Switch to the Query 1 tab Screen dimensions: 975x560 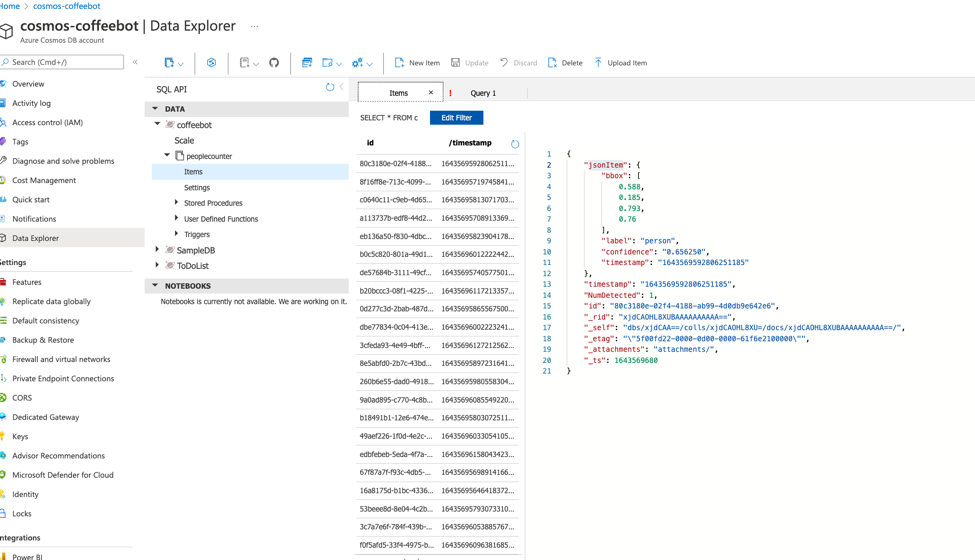(483, 93)
